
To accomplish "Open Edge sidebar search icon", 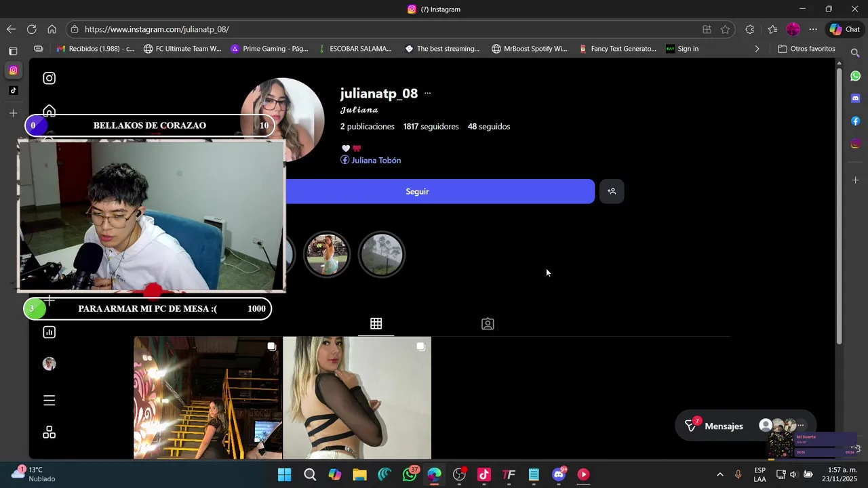I will 855,53.
